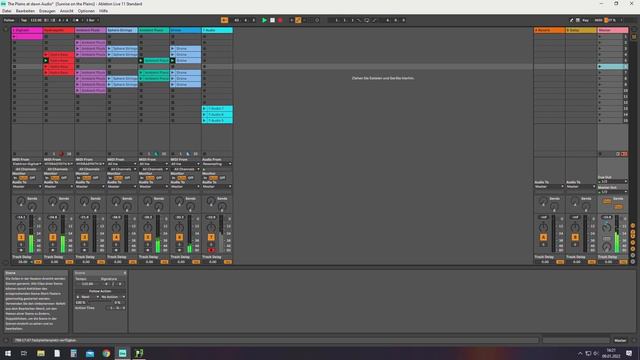Click the Follow button
Screen dimensions: 640x360
click(x=9, y=20)
